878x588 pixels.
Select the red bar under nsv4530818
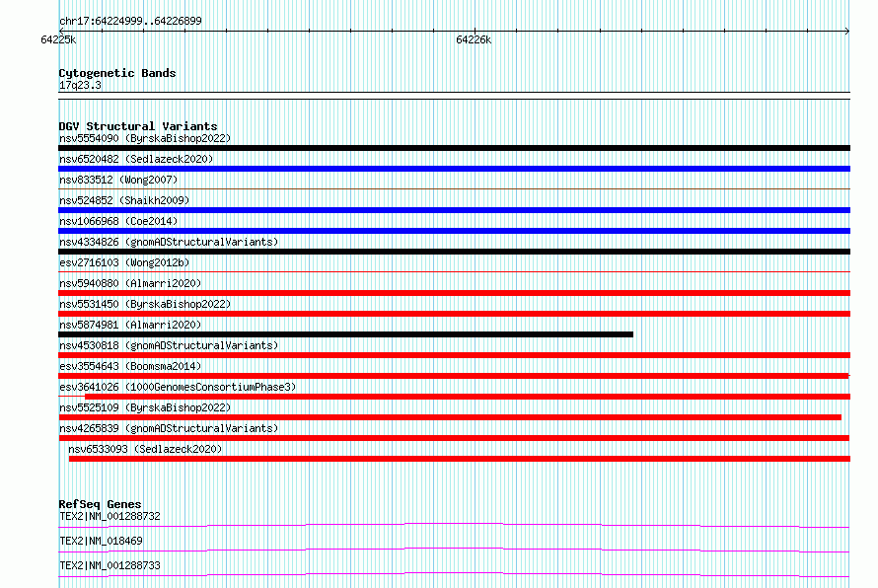click(x=454, y=355)
